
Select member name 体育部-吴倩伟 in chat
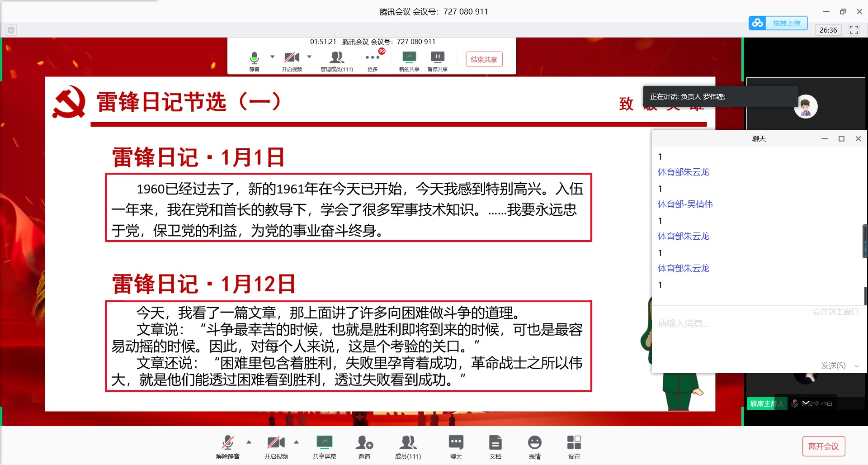click(685, 204)
